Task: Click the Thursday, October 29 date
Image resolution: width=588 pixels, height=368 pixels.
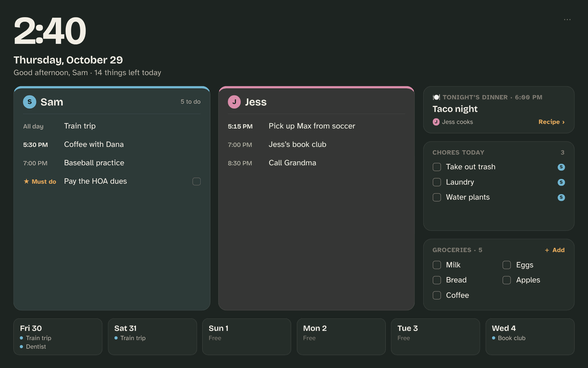Action: (x=68, y=60)
